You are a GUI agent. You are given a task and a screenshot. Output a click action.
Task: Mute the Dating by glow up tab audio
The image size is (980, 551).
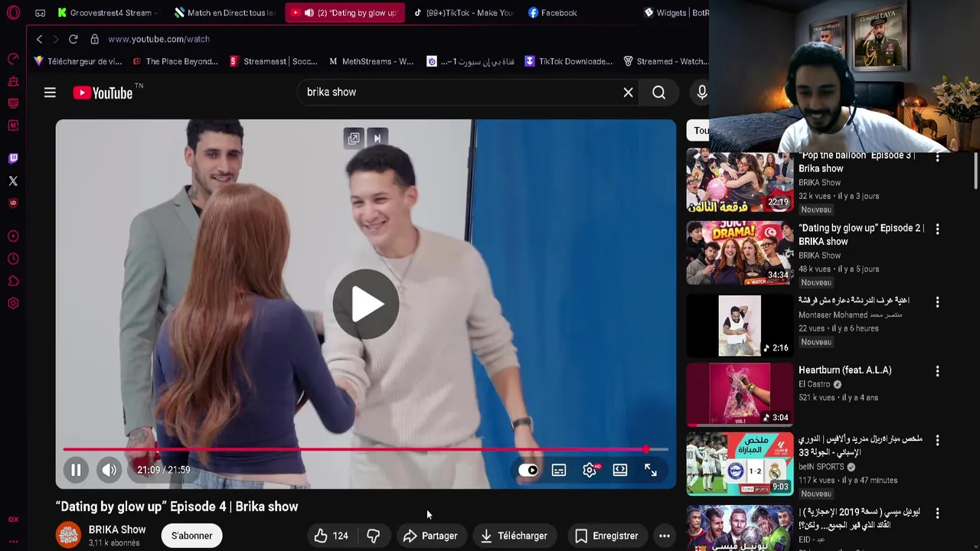309,12
